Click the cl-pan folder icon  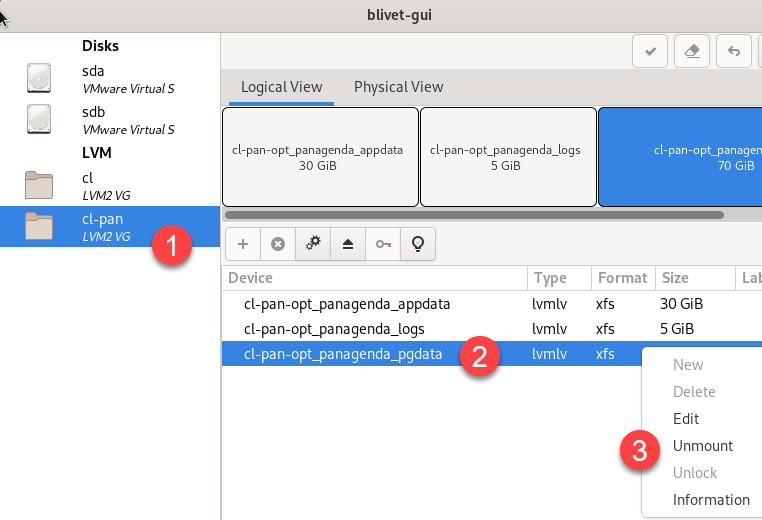pos(39,226)
